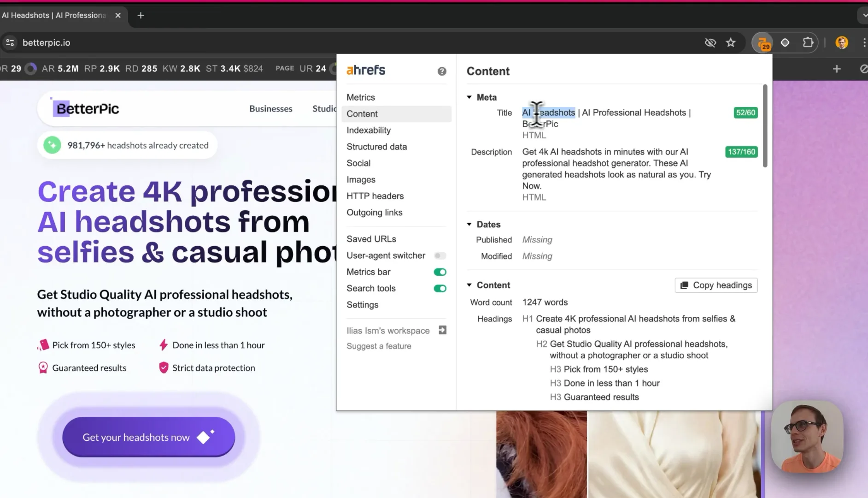Click the workspace open arrow icon
The height and width of the screenshot is (498, 868).
point(442,330)
